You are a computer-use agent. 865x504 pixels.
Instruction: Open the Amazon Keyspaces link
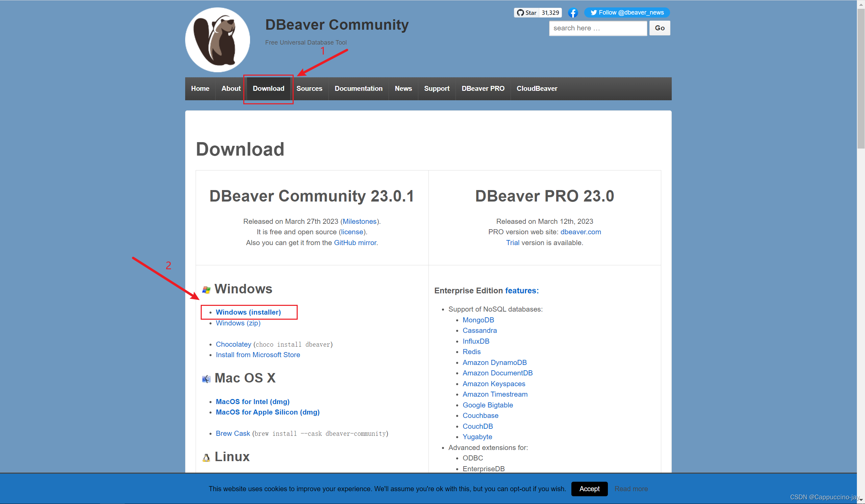(x=494, y=384)
